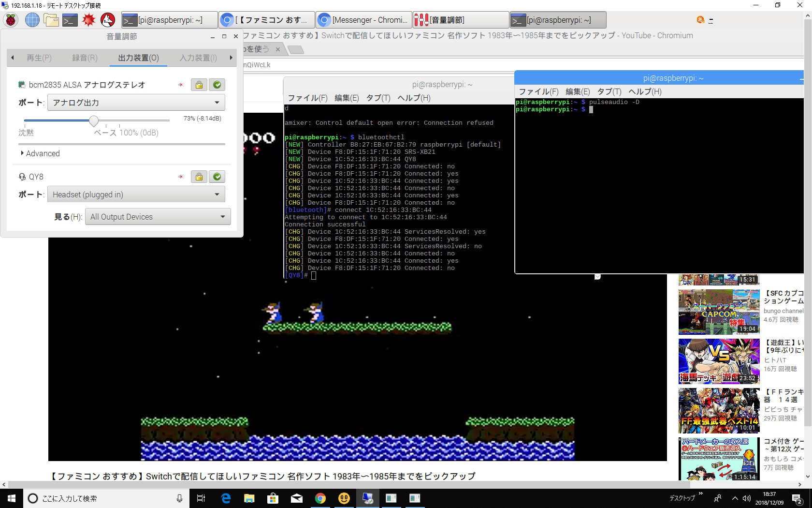Open the FF最強武器 video thumbnail
Image resolution: width=812 pixels, height=508 pixels.
(719, 411)
